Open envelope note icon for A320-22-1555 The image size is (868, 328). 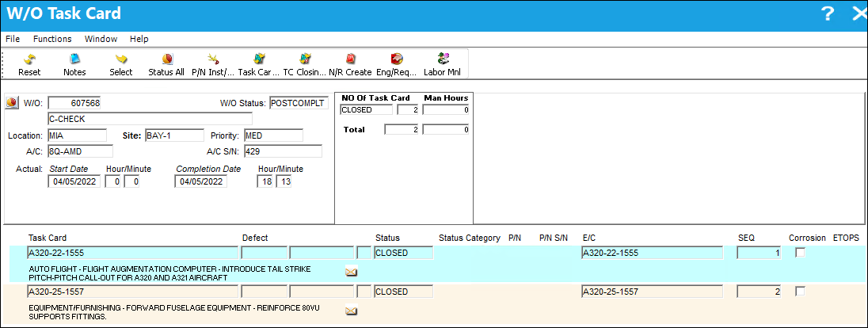point(351,272)
